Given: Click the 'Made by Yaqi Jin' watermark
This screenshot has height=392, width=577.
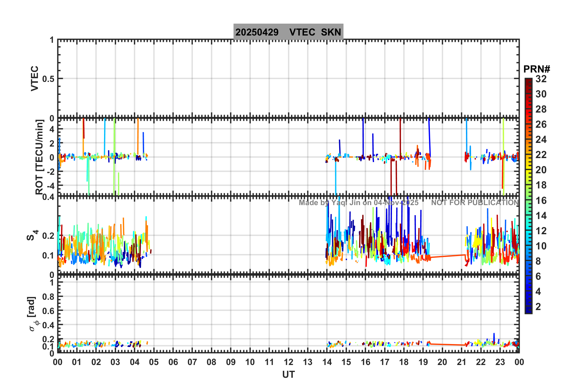Looking at the screenshot, I should [x=359, y=202].
